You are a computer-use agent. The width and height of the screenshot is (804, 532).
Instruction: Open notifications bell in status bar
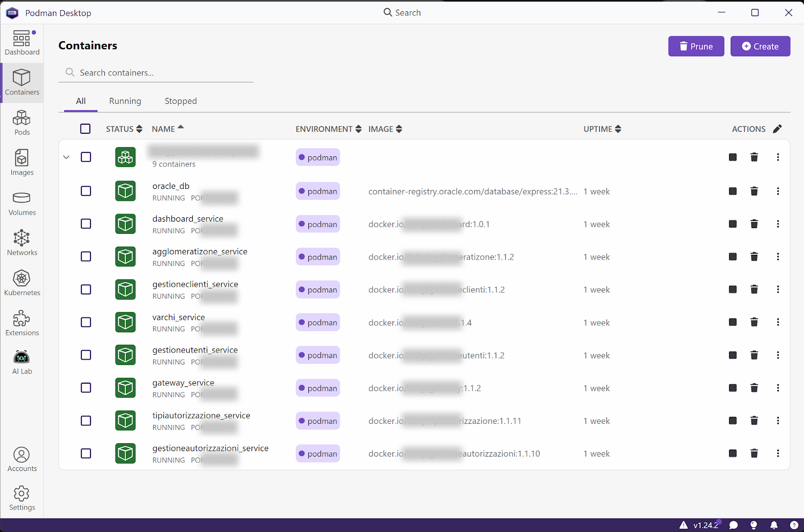click(774, 525)
